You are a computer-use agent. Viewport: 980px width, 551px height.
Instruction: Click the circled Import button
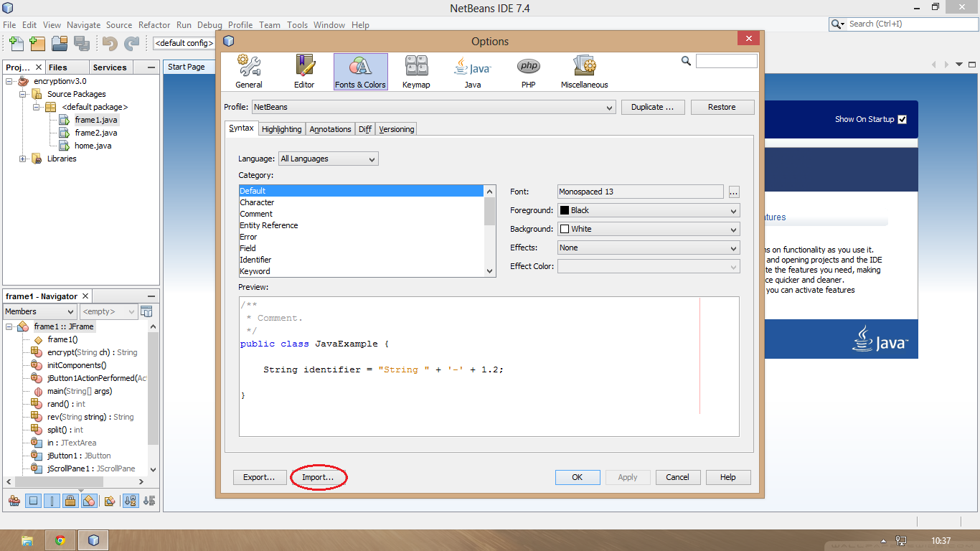pos(319,477)
